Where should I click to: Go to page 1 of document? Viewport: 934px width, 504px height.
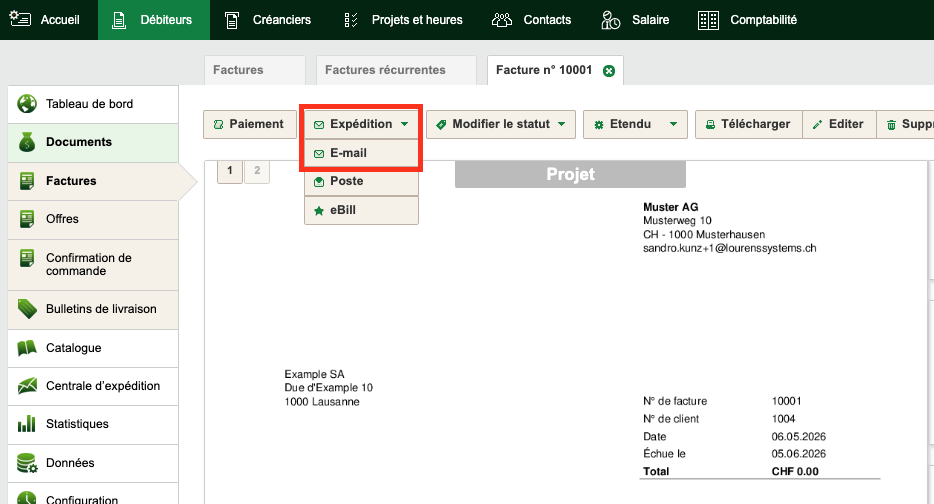point(230,171)
